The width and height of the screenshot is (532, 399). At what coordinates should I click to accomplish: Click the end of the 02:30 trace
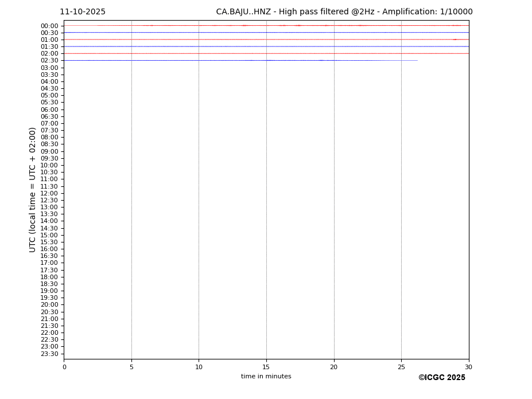pos(417,60)
